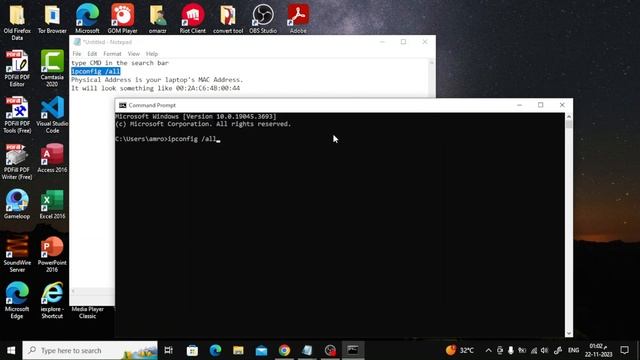Image resolution: width=640 pixels, height=360 pixels.
Task: Click highlighted 'ipconfig /all' text in Notepad
Action: (x=96, y=71)
